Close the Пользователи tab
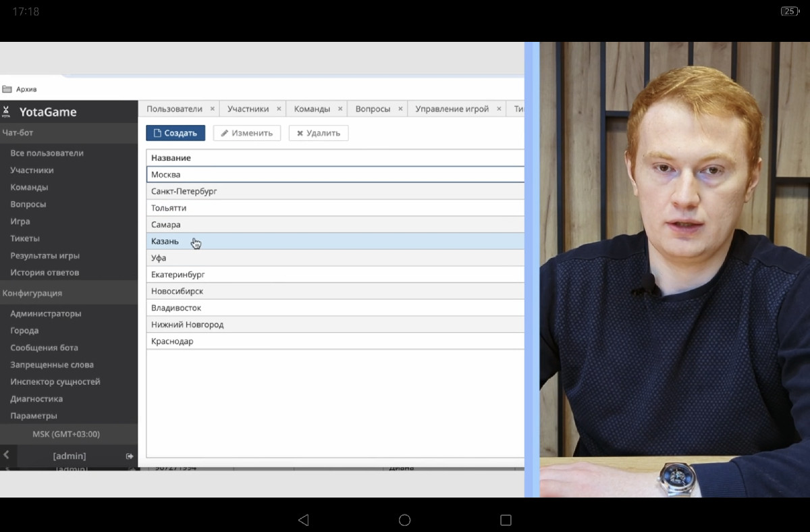 pos(212,109)
